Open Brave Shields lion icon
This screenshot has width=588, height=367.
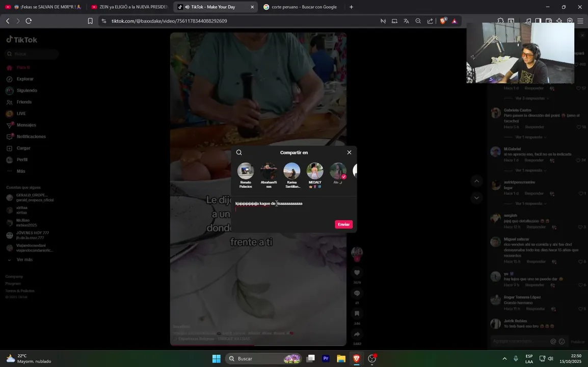443,21
